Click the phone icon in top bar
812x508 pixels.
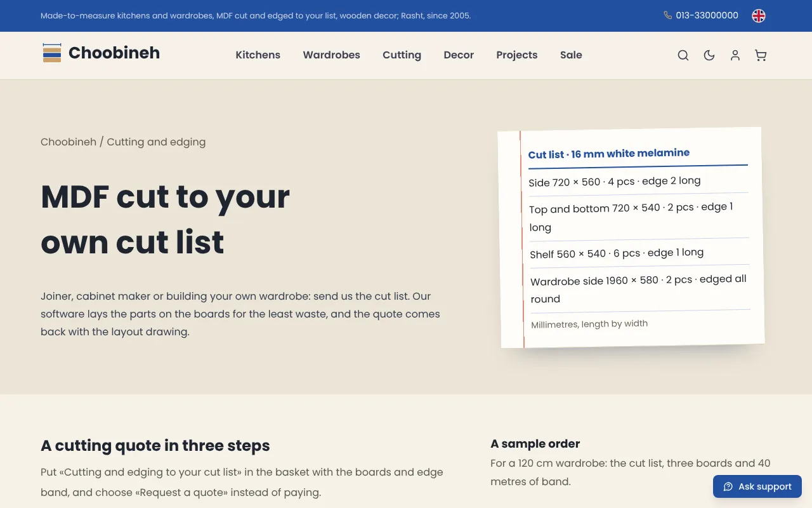[667, 15]
